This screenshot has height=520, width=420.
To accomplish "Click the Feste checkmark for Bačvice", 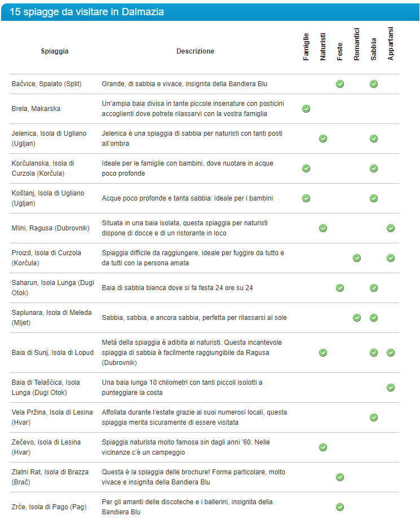I will pos(340,84).
